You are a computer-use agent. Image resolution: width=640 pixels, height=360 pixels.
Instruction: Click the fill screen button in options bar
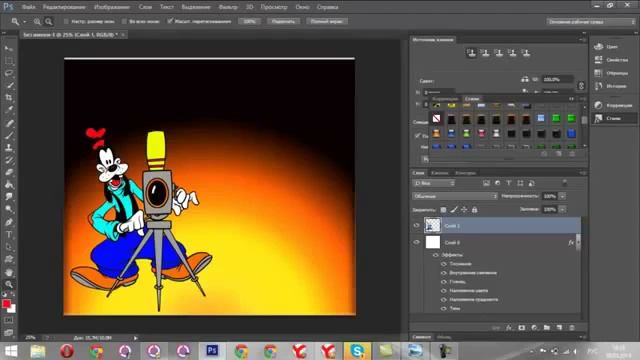click(x=327, y=21)
